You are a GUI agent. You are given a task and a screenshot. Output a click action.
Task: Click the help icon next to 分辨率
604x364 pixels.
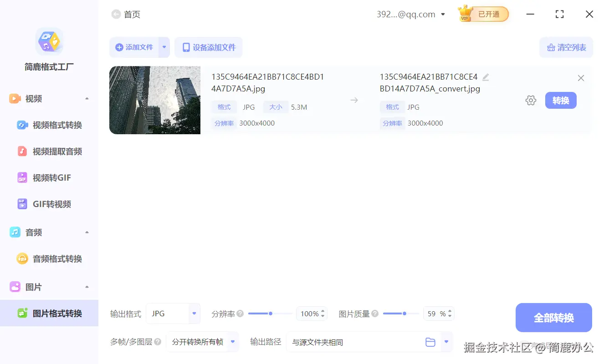point(240,313)
